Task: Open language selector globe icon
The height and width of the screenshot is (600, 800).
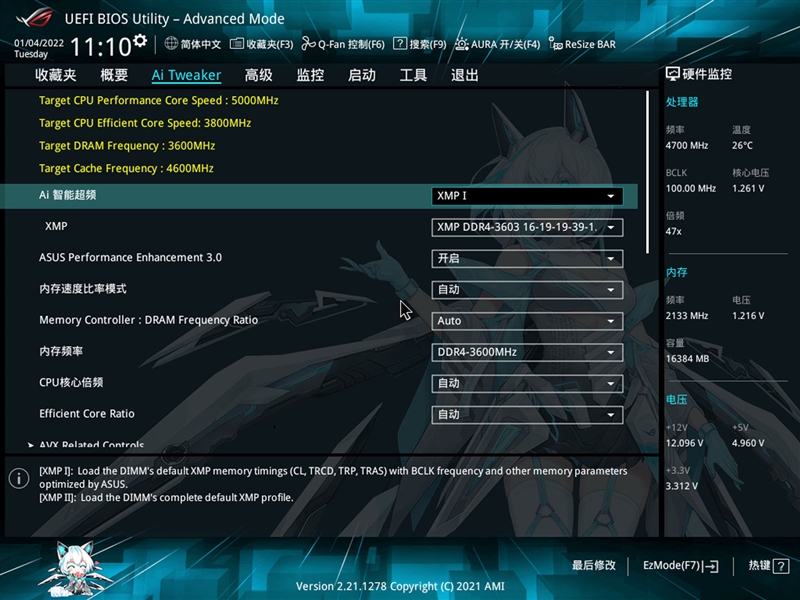Action: (x=171, y=44)
